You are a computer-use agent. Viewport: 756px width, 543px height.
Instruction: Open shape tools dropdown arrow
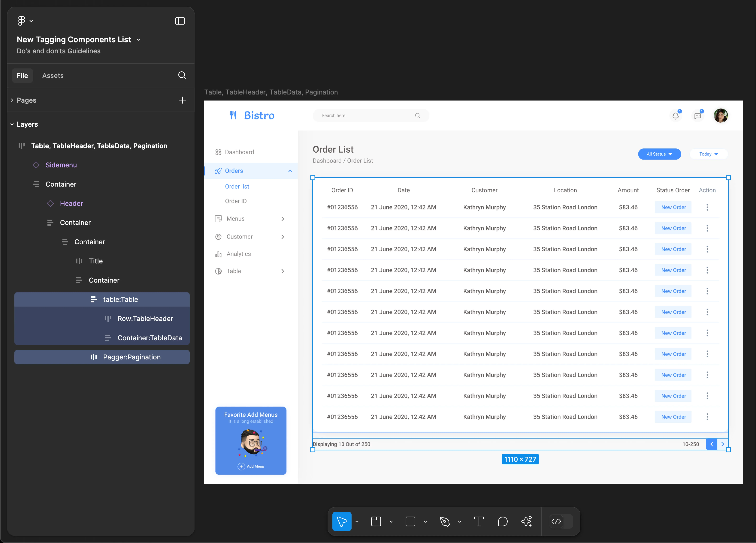[x=425, y=522]
